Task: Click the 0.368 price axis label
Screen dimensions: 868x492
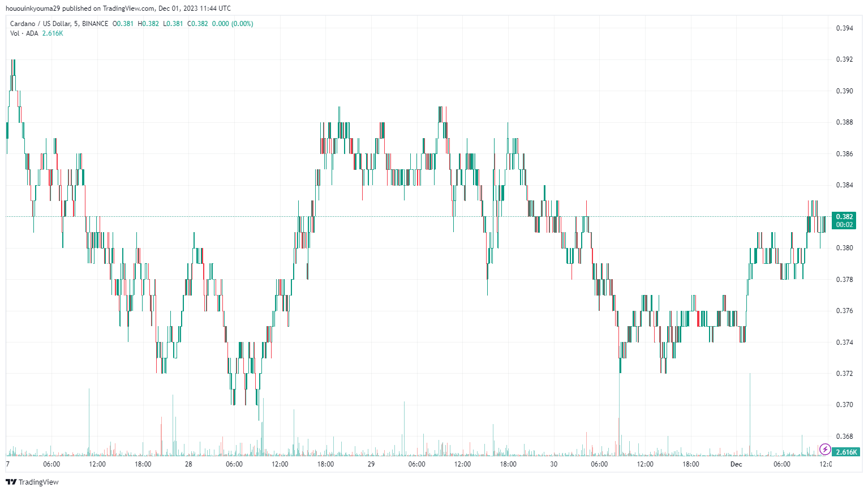Action: [844, 437]
